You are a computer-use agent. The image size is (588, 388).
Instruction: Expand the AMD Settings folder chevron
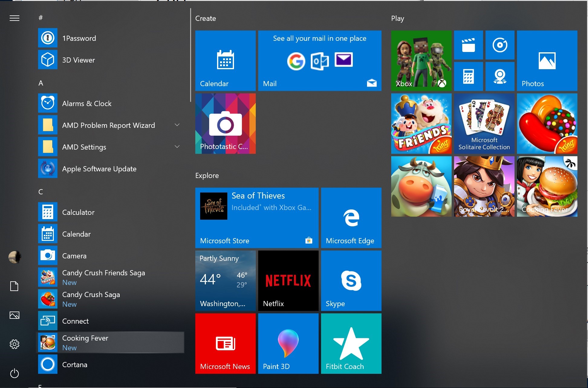click(x=177, y=147)
